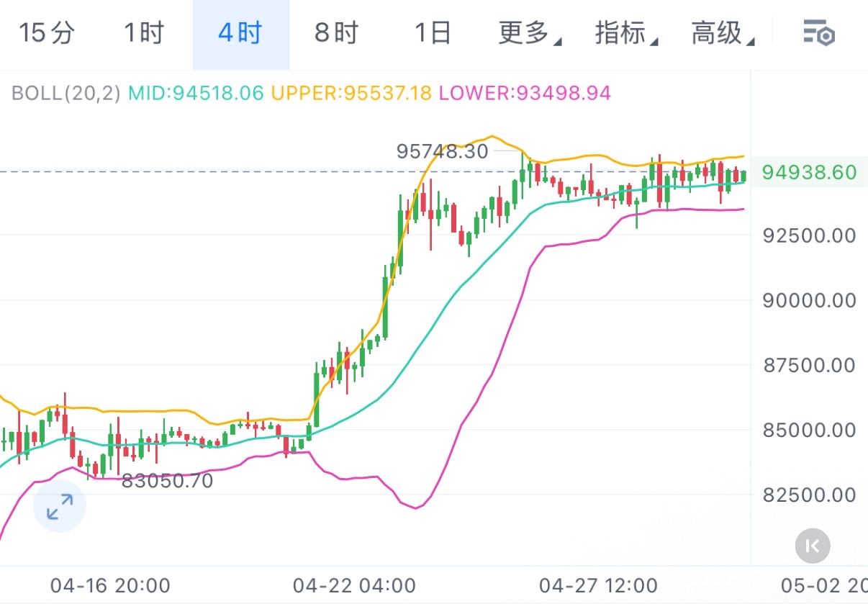Select the 1日 timeframe tab
868x604 pixels.
pyautogui.click(x=433, y=33)
